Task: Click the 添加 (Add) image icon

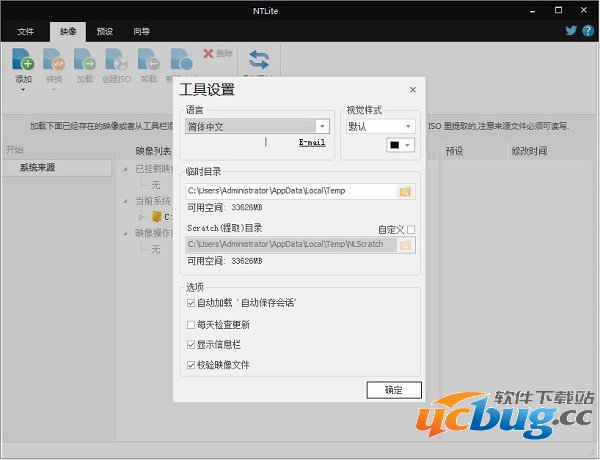Action: 23,60
